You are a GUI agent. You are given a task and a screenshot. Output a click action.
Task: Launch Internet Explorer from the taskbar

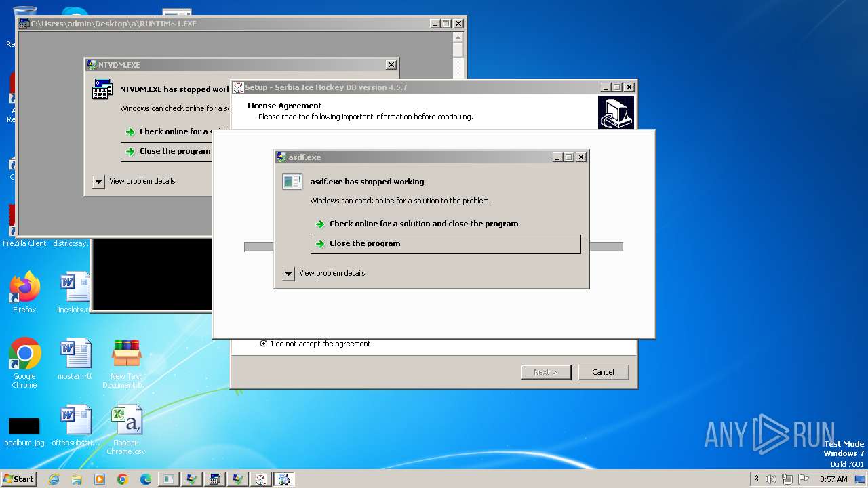point(54,479)
